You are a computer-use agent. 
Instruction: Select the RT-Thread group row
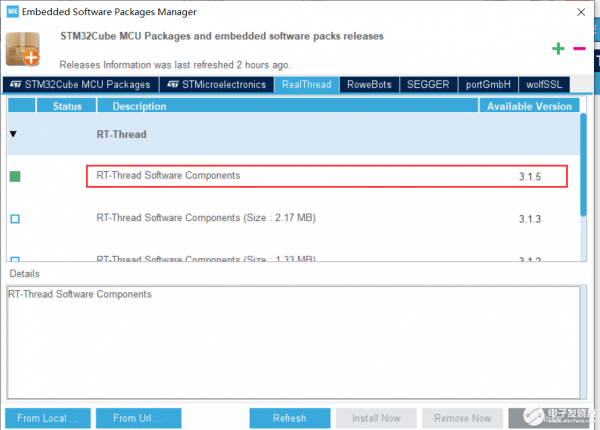[293, 134]
